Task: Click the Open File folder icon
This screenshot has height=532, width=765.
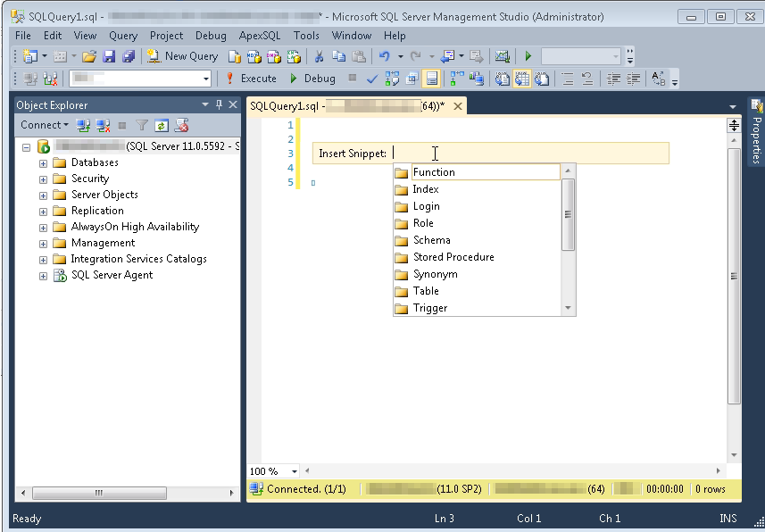Action: click(x=88, y=56)
